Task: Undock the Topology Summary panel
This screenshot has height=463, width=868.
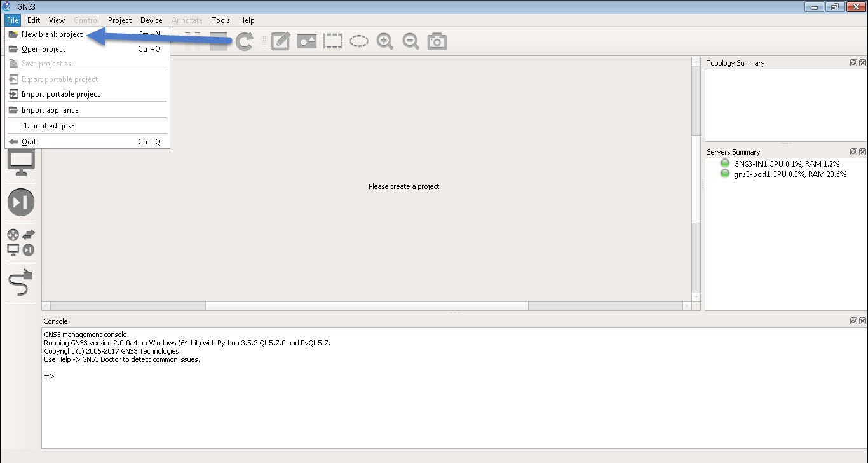Action: [853, 63]
